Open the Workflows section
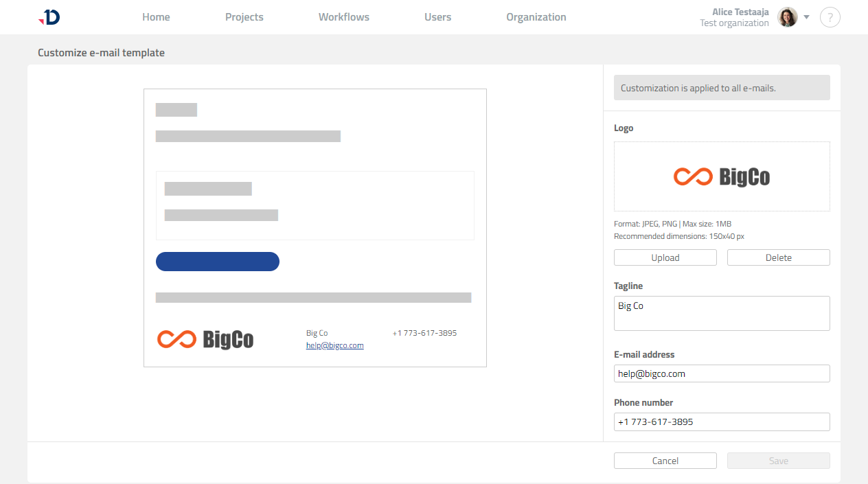This screenshot has width=868, height=484. coord(343,16)
